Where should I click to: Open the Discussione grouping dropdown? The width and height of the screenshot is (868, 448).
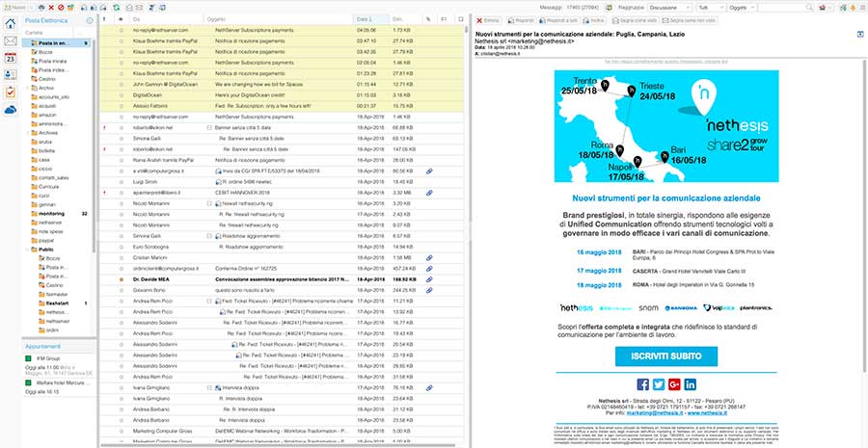tap(670, 8)
